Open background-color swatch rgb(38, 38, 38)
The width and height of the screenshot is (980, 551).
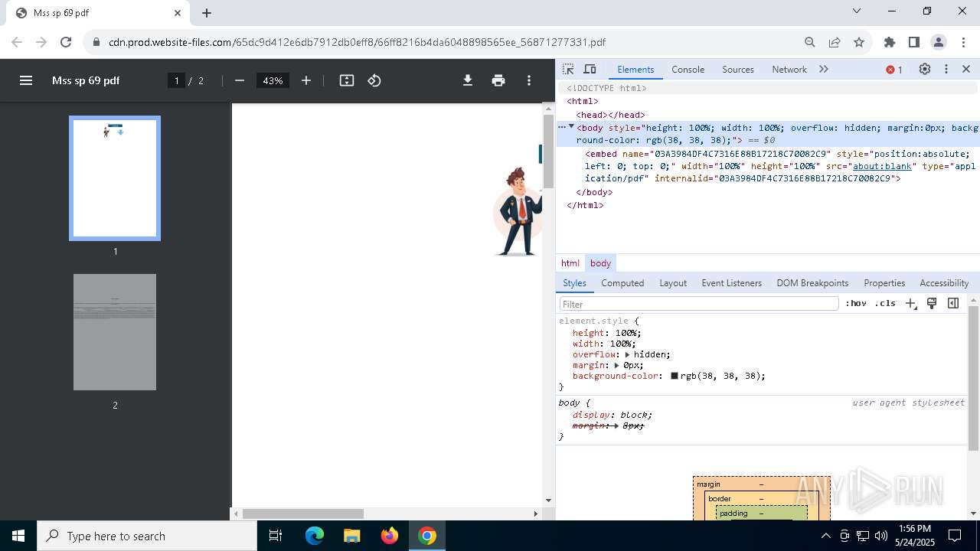tap(675, 376)
